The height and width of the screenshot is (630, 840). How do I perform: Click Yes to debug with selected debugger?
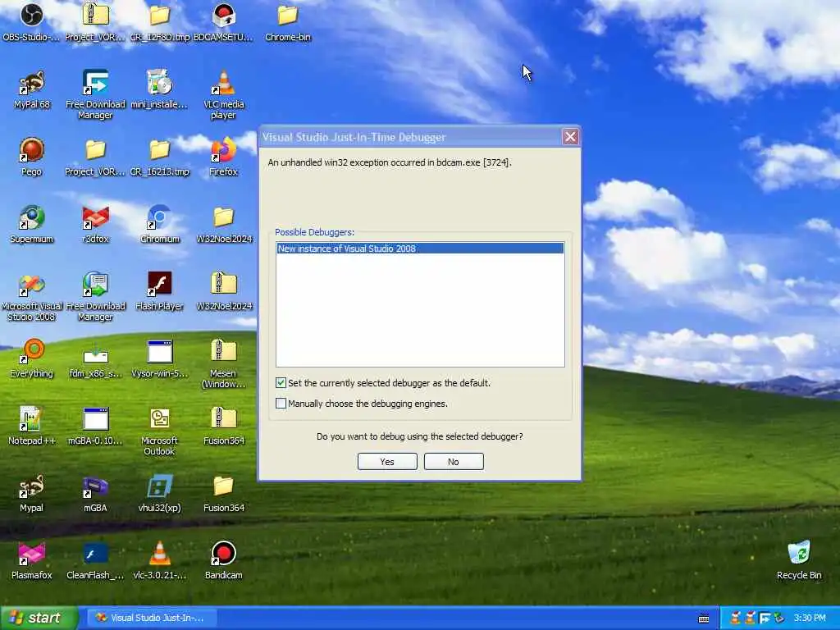pyautogui.click(x=387, y=462)
